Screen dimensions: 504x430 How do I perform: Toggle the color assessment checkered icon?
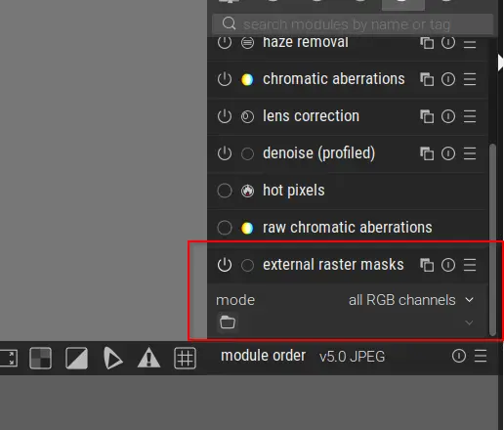pos(40,358)
